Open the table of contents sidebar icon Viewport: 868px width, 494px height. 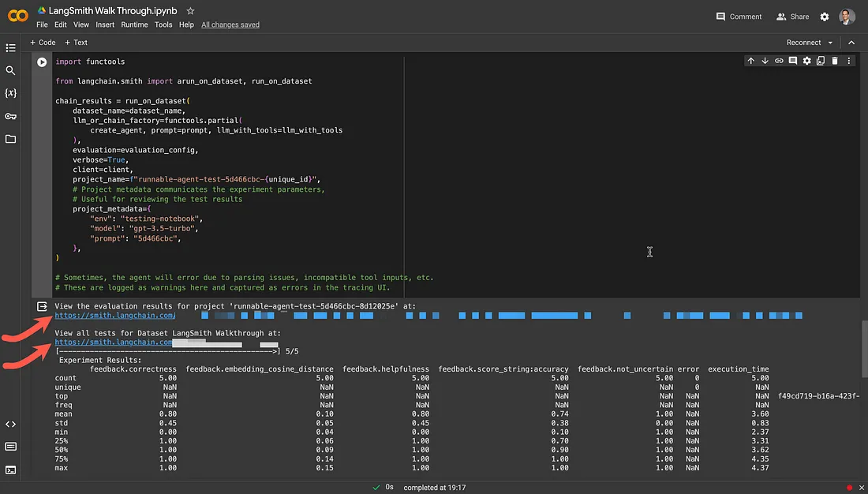10,48
